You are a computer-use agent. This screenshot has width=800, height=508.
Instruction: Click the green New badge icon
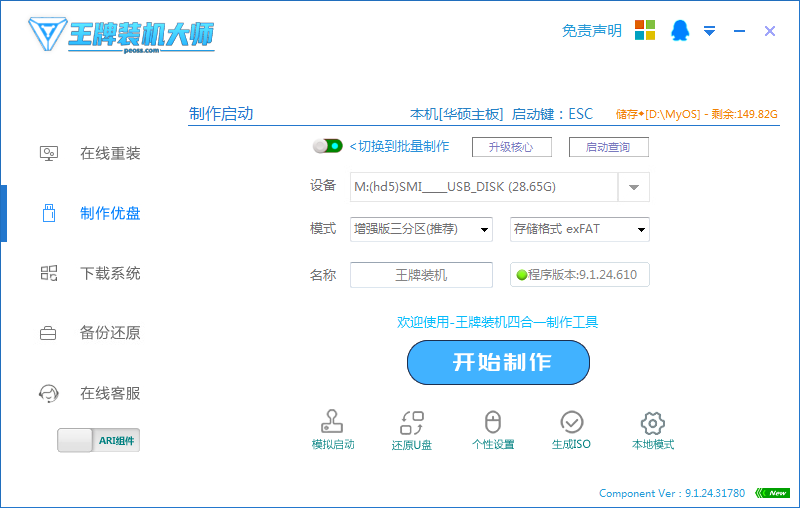(x=772, y=493)
